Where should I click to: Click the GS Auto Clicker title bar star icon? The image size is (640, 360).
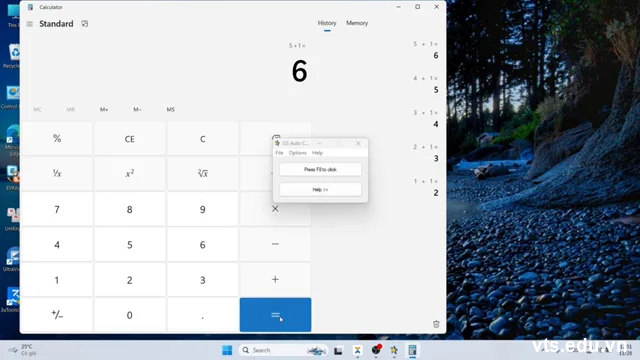point(277,143)
